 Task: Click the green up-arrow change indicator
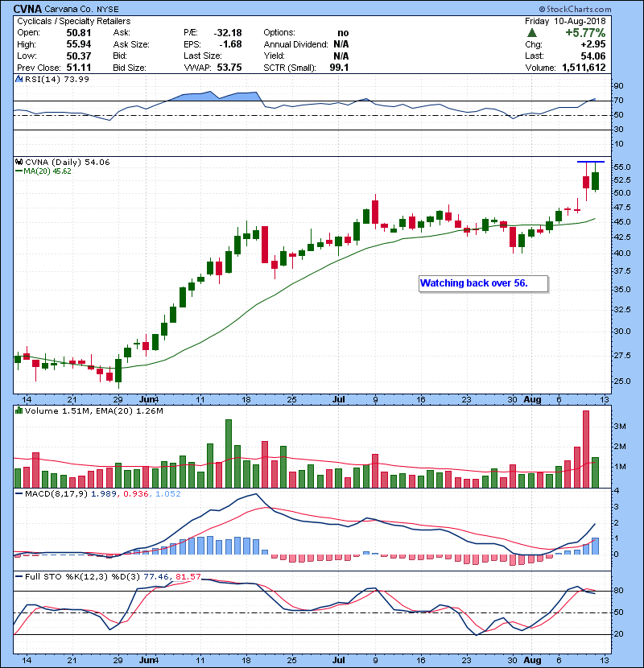click(532, 33)
